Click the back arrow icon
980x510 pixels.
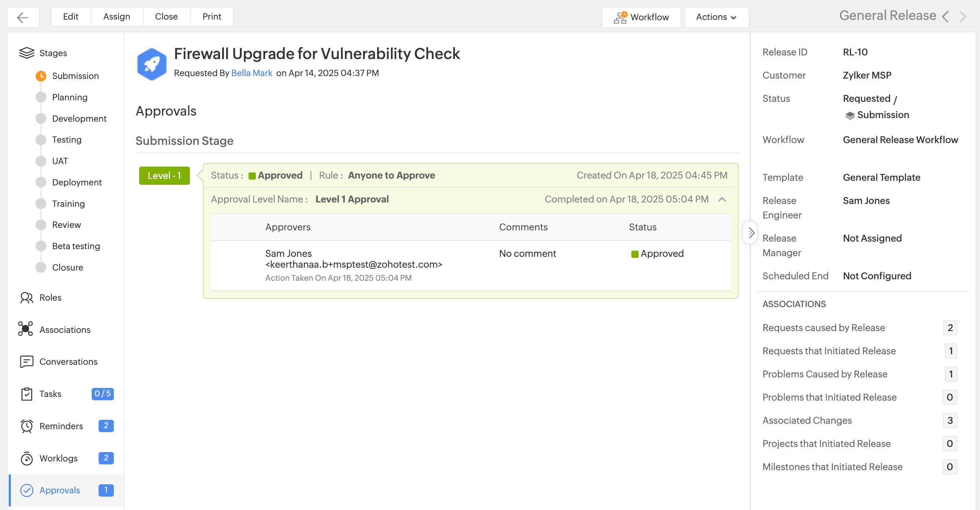point(23,17)
